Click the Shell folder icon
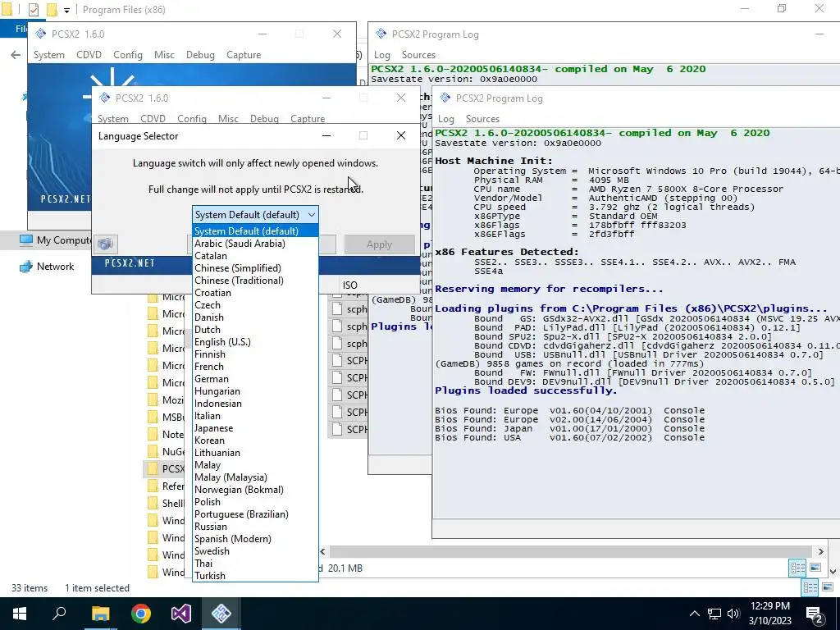840x630 pixels. coord(153,503)
